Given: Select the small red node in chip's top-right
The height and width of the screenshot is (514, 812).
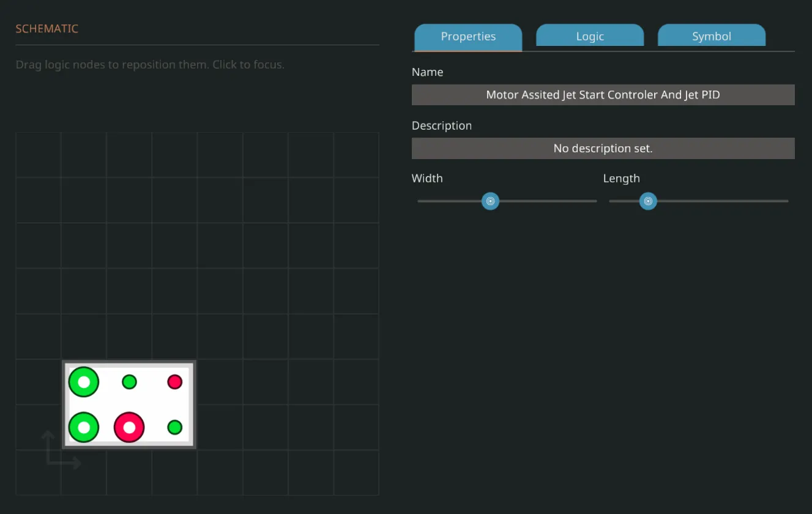Looking at the screenshot, I should 175,382.
